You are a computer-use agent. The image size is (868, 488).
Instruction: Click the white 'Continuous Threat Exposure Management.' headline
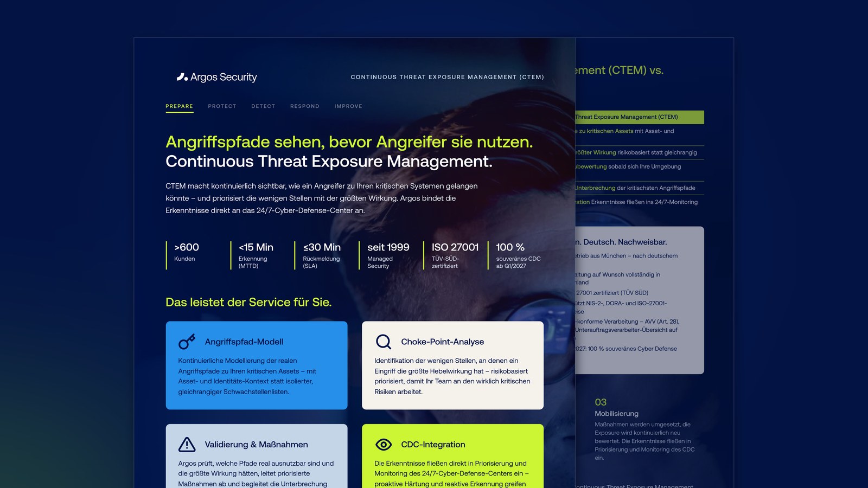pos(329,162)
